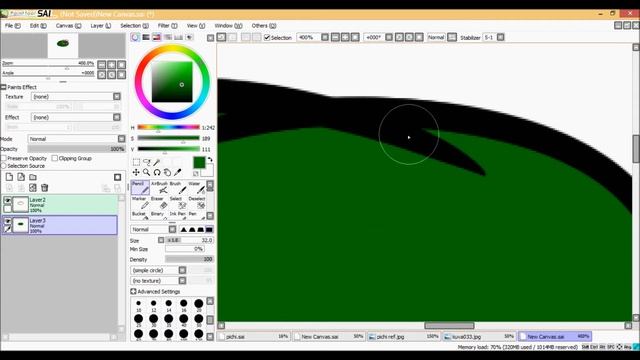Click the Undo button in top toolbar

[x=221, y=37]
